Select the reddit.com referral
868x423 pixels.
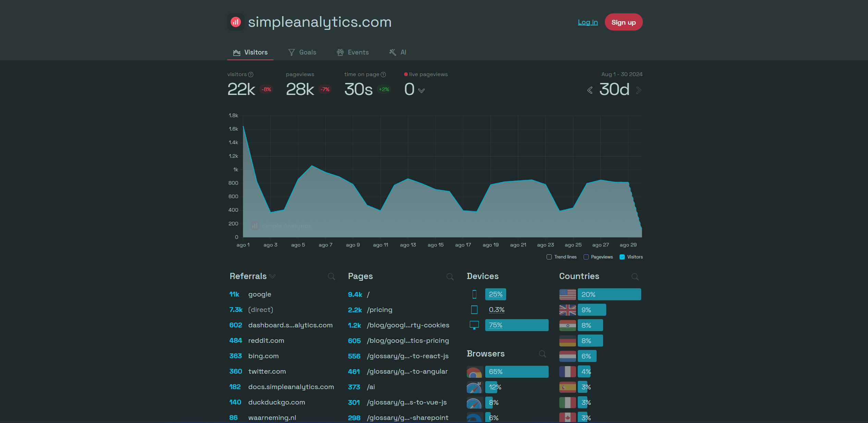[x=282, y=341]
